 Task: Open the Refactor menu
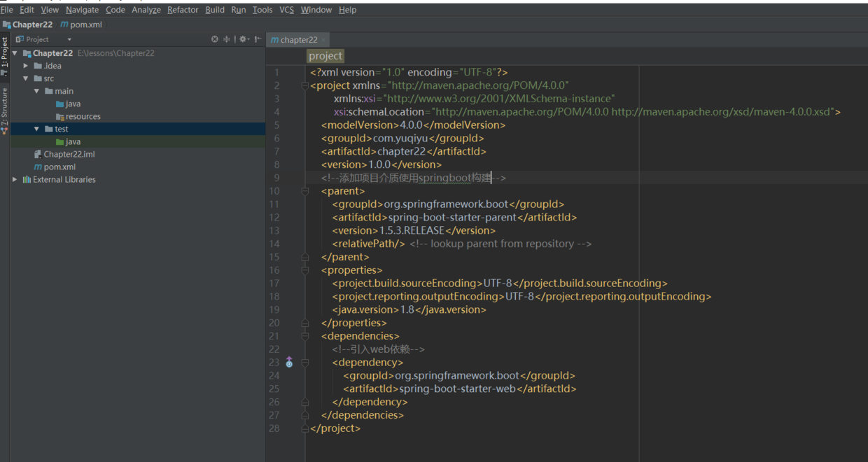[x=183, y=10]
